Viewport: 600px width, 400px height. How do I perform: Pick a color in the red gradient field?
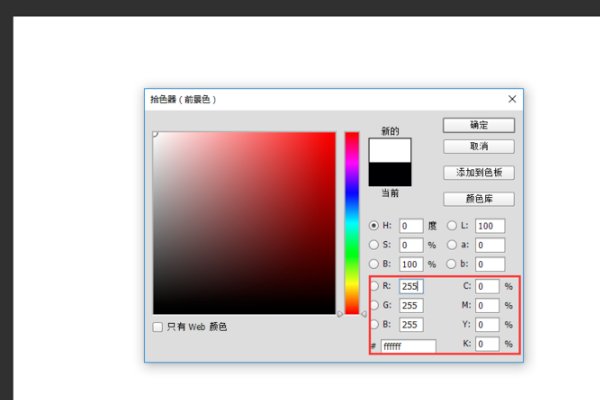point(244,223)
